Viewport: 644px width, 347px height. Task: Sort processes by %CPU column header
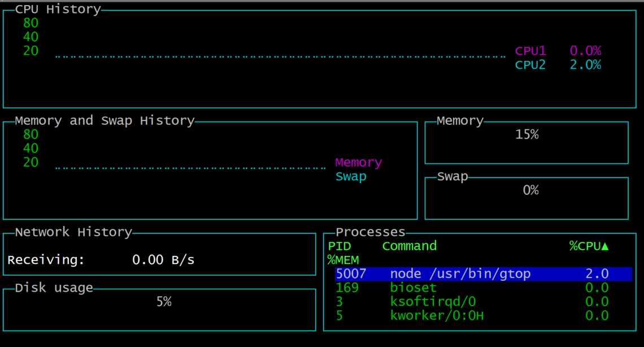click(589, 246)
